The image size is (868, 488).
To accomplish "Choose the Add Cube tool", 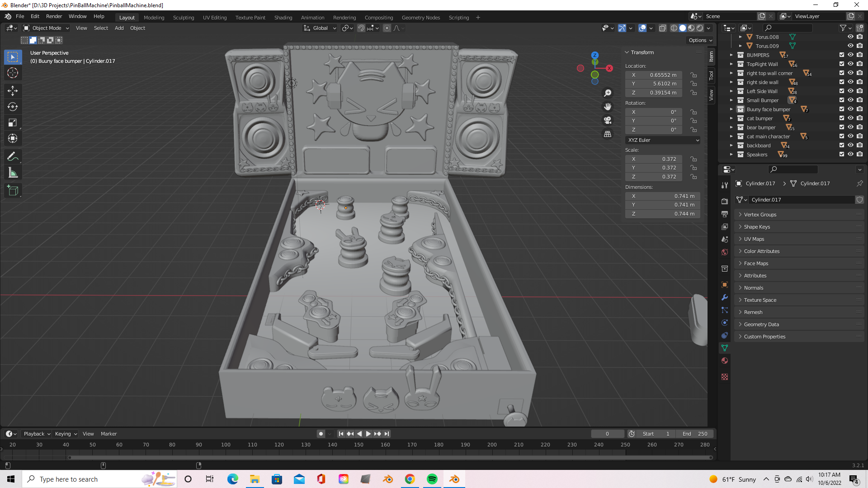I will [x=13, y=191].
